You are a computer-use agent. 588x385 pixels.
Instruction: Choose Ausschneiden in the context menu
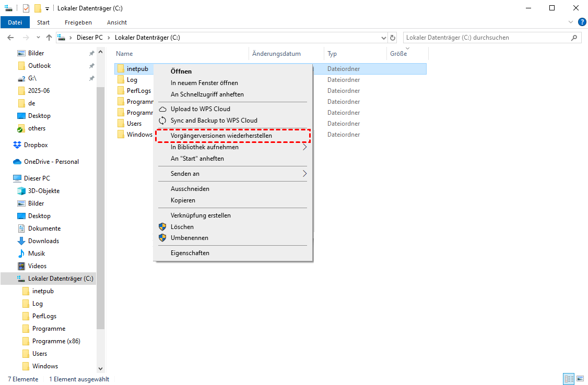(233, 189)
